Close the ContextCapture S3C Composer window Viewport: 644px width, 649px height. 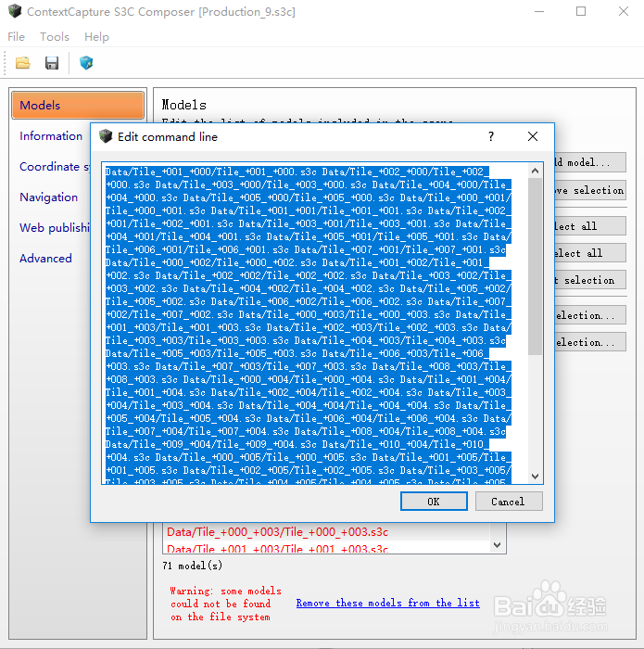(x=624, y=11)
